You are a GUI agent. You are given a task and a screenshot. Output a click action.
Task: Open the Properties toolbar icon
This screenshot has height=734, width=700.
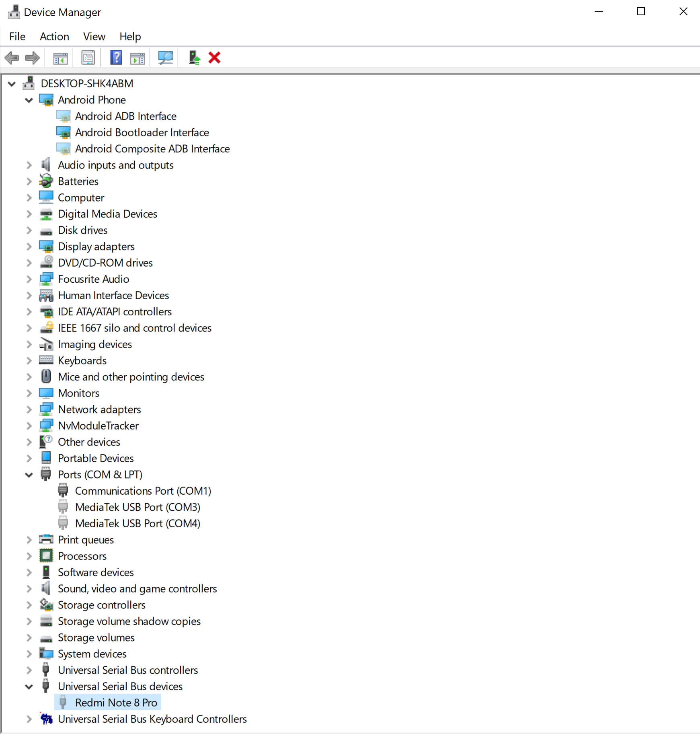pyautogui.click(x=88, y=58)
